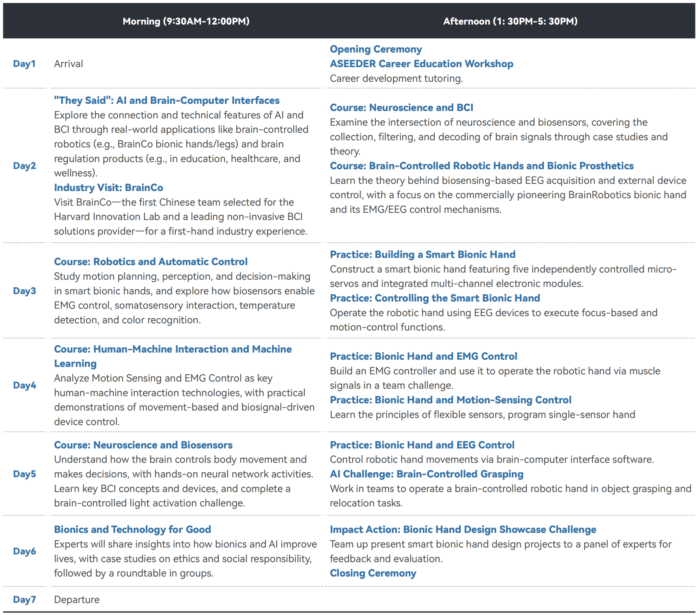
Task: Open ASEEDER Career Education Workshop link
Action: click(x=421, y=64)
